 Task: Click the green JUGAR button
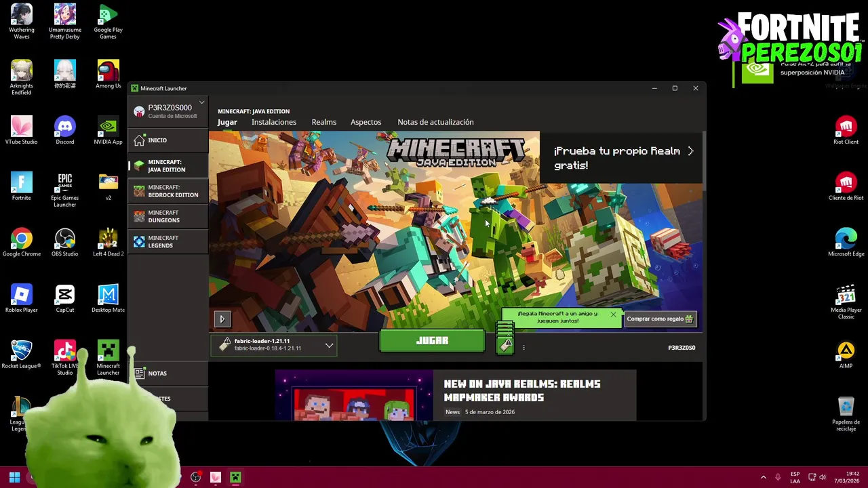click(432, 341)
